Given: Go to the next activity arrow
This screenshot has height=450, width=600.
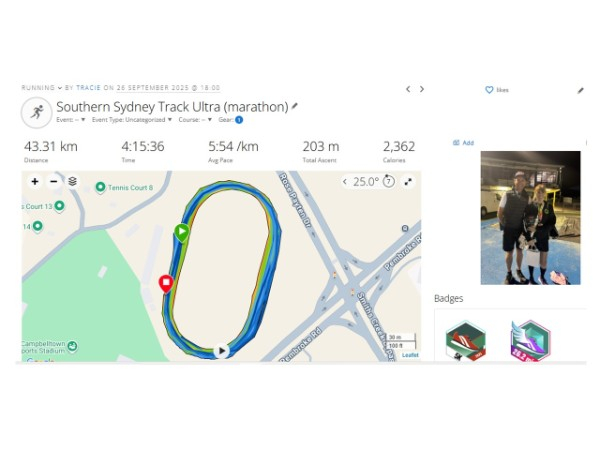Looking at the screenshot, I should 422,89.
